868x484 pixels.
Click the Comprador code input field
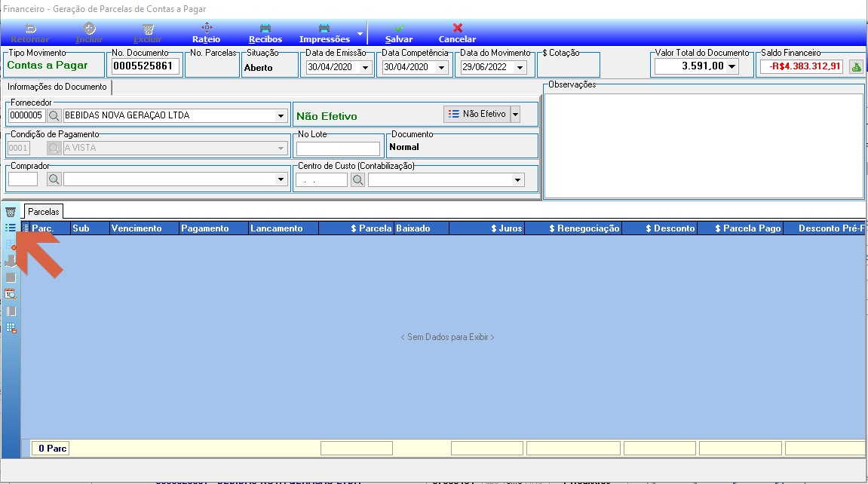click(x=23, y=179)
